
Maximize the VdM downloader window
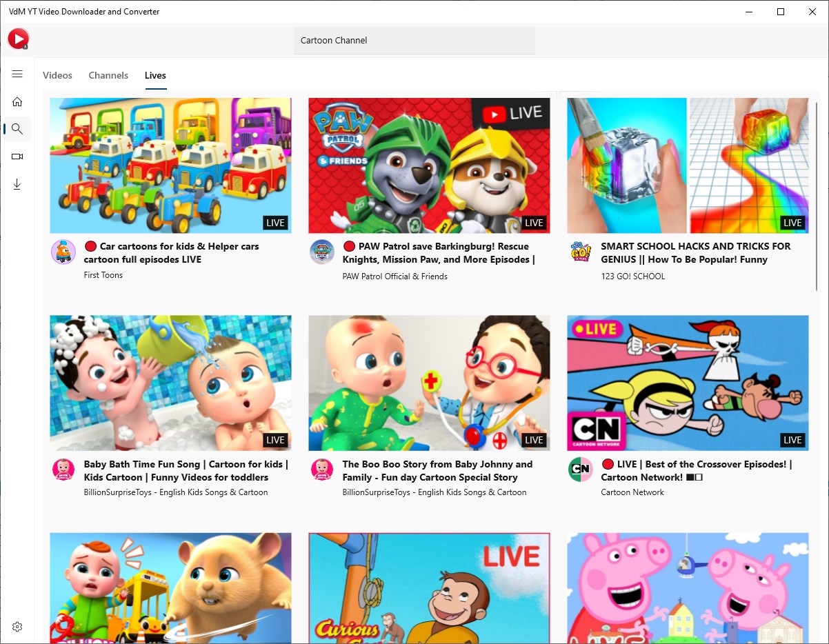(x=781, y=12)
